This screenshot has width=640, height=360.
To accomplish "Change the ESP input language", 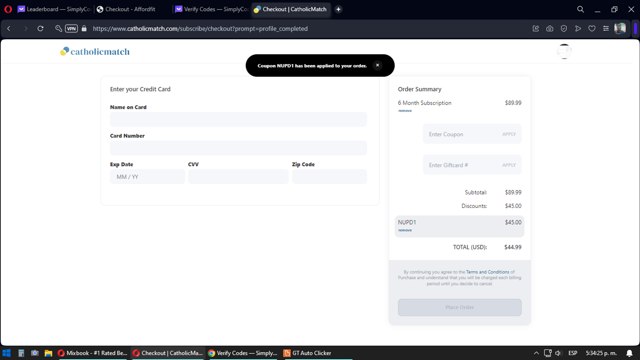I will point(573,353).
